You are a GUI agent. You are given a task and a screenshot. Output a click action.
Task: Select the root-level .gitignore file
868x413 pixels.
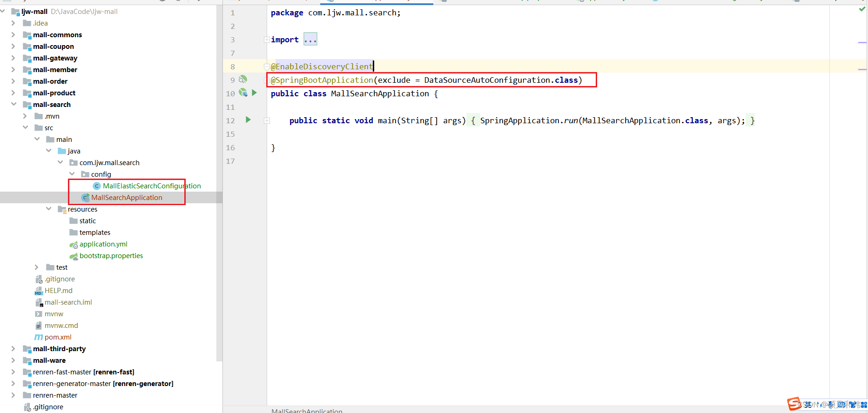click(x=48, y=407)
